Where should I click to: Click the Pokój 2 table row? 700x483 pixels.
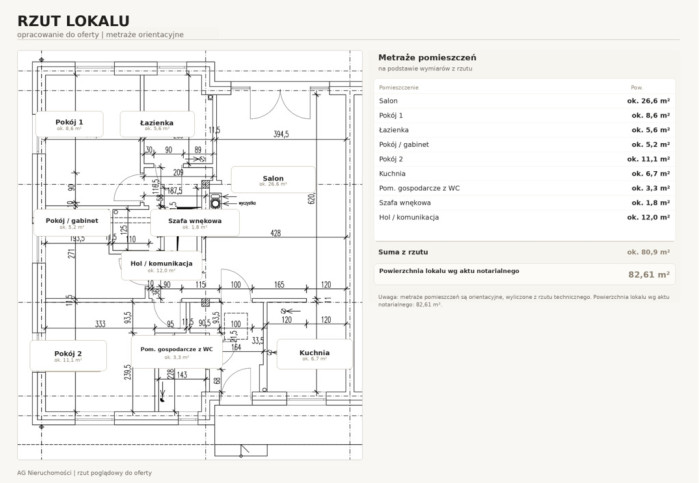click(524, 159)
